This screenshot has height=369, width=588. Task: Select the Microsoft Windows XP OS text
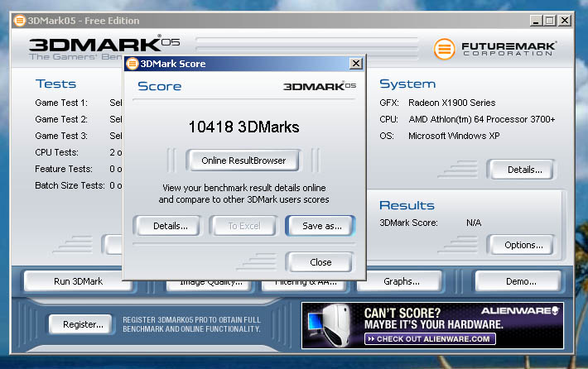point(454,136)
